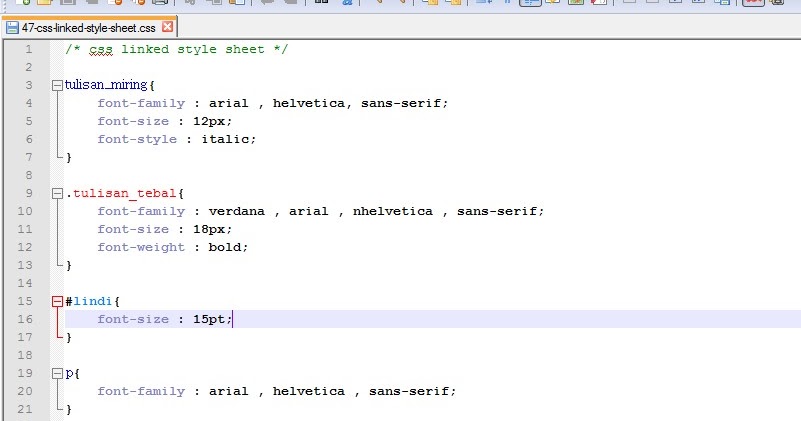Collapse the tulisan_miring rule fold marker
The height and width of the screenshot is (421, 801).
click(x=57, y=85)
